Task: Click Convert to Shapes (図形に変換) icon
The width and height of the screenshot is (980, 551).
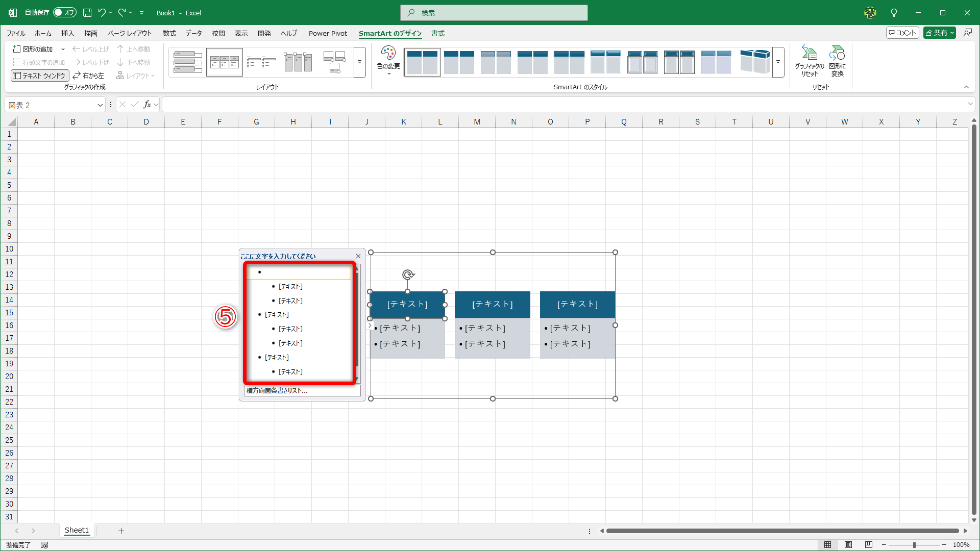Action: tap(837, 60)
